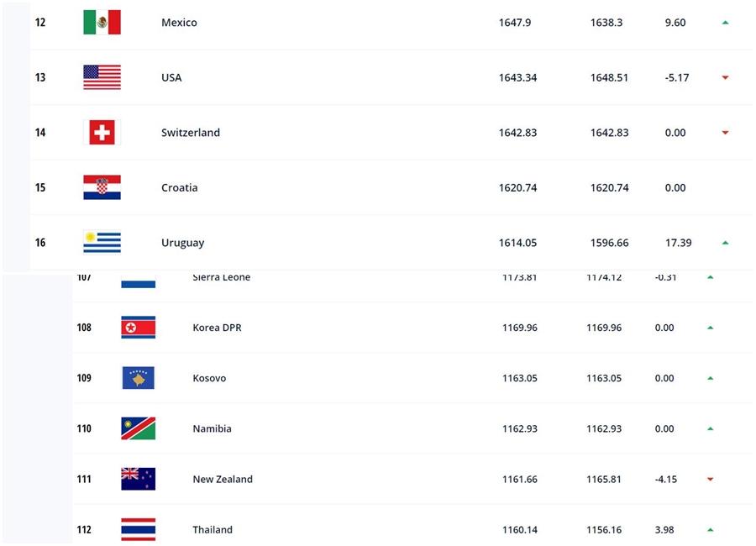The width and height of the screenshot is (756, 546).
Task: Click the Korea DPR flag icon
Action: (x=139, y=328)
